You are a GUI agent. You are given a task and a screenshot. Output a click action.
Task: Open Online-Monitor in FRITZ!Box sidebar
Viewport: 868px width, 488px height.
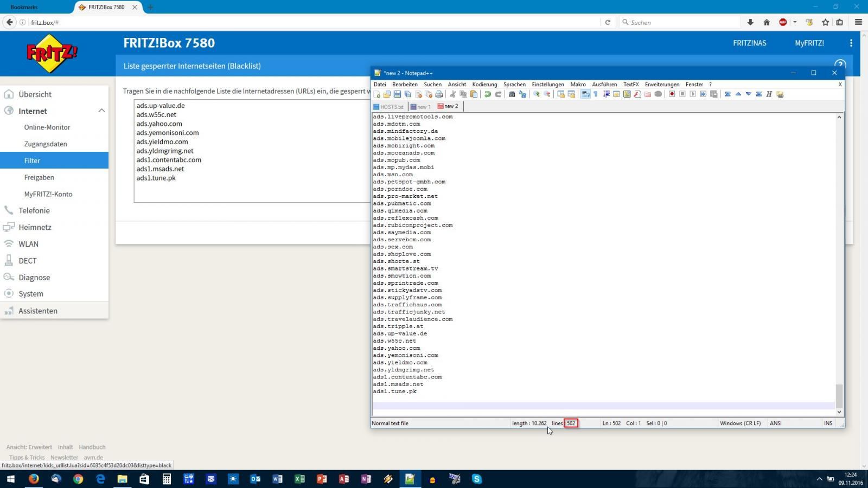pos(47,127)
